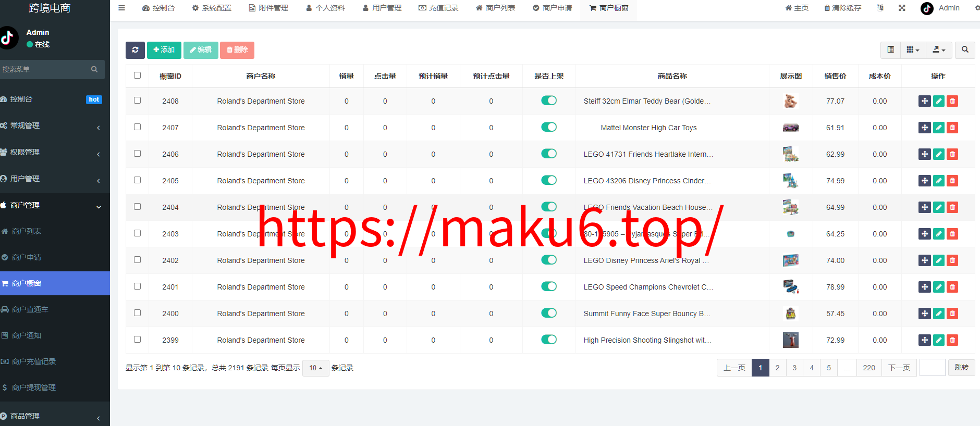Click red trash icon for row 2399
Screen dimensions: 980x426
click(952, 340)
